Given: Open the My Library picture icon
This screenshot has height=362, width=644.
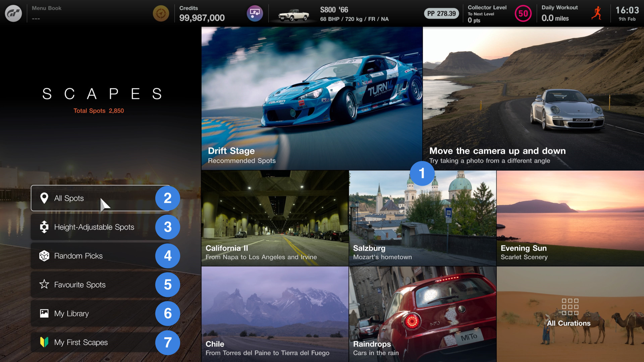Looking at the screenshot, I should pyautogui.click(x=44, y=313).
